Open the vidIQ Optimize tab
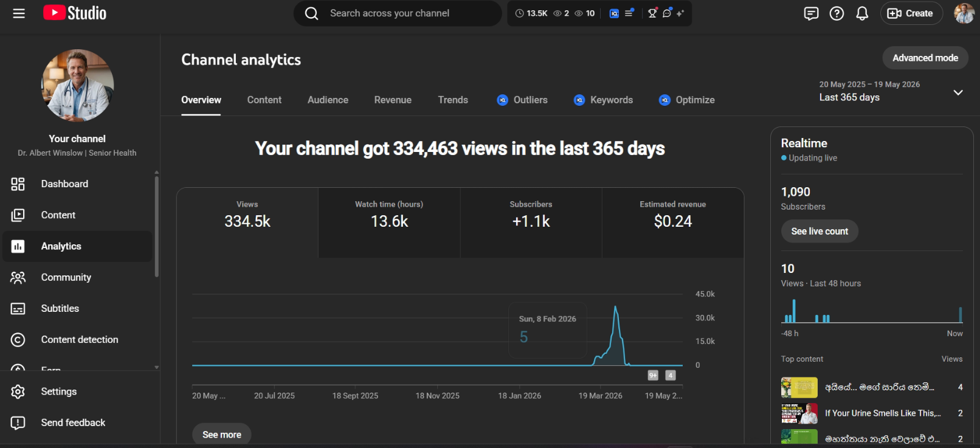The image size is (980, 448). pos(687,100)
